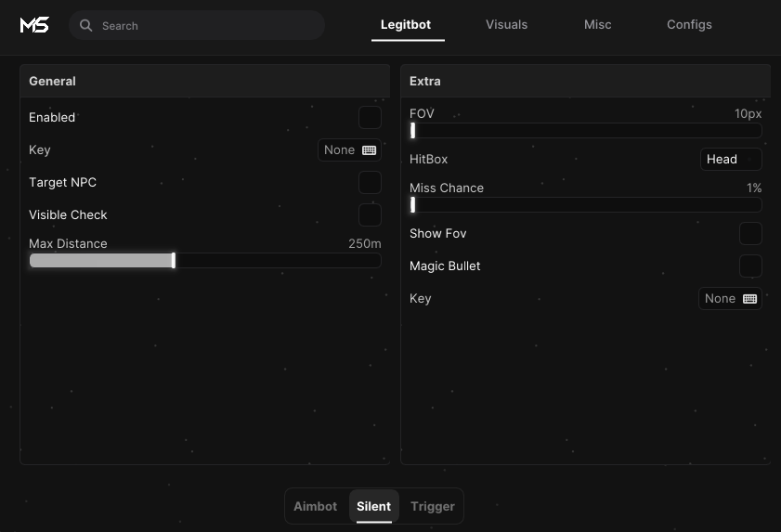
Task: Click keyboard icon in Extra Key bind
Action: tap(749, 299)
